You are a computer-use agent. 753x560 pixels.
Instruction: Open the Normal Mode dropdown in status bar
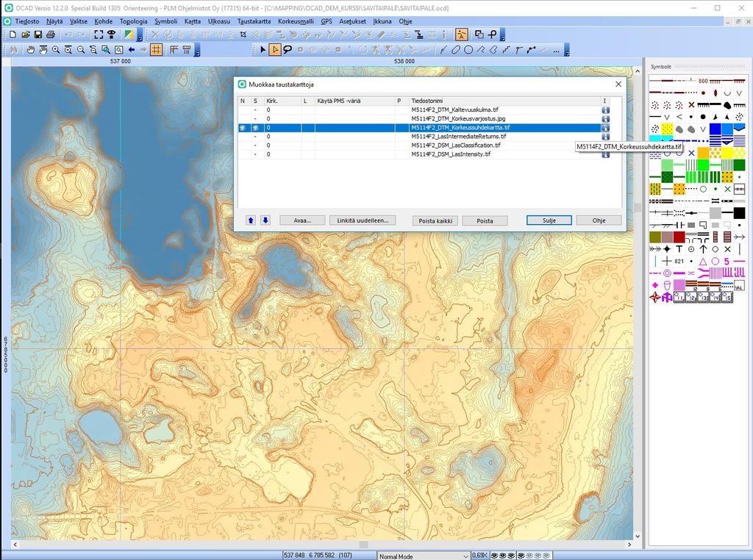[465, 556]
